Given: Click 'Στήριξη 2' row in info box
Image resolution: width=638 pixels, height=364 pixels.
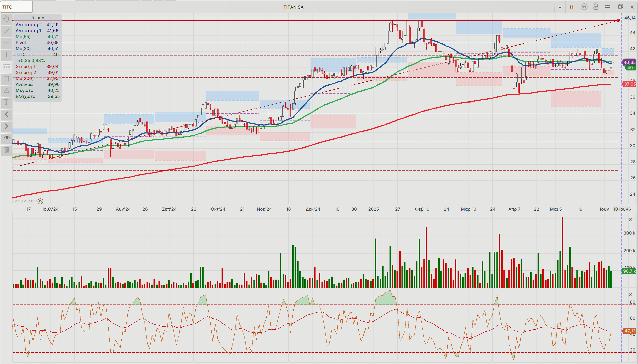Looking at the screenshot, I should point(37,72).
